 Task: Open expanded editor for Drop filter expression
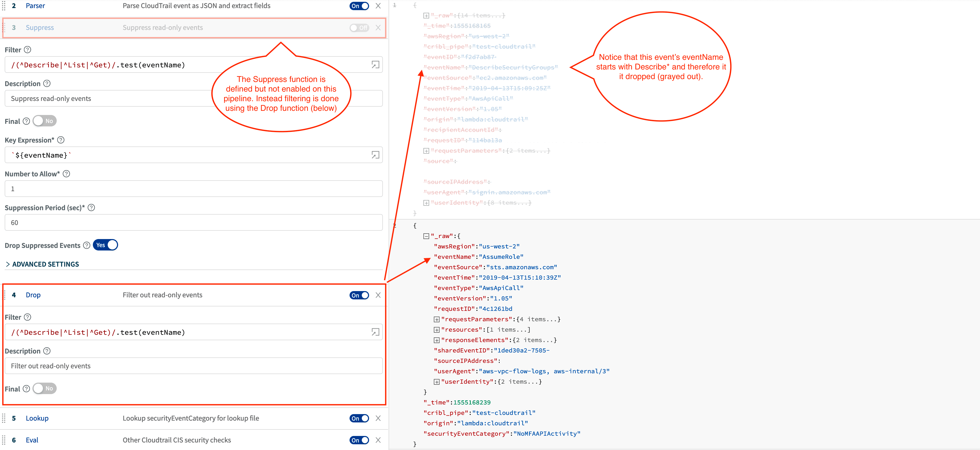pos(375,332)
